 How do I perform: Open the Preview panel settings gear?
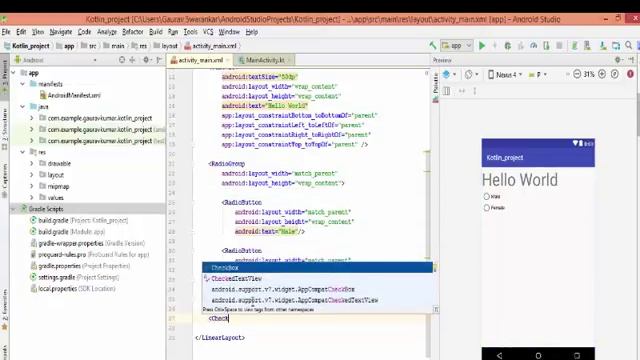pos(618,60)
